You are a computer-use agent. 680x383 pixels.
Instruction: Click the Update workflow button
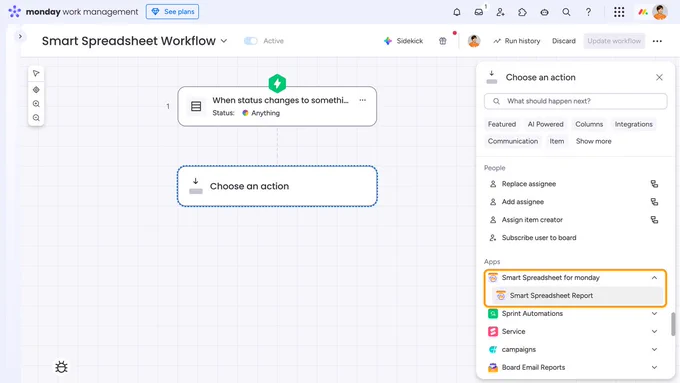coord(614,41)
